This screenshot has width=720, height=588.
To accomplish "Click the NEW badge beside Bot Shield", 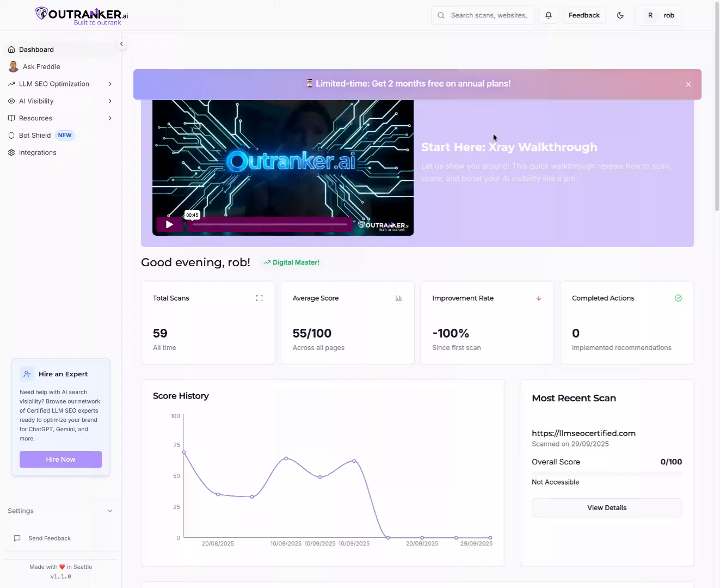I will pos(65,136).
